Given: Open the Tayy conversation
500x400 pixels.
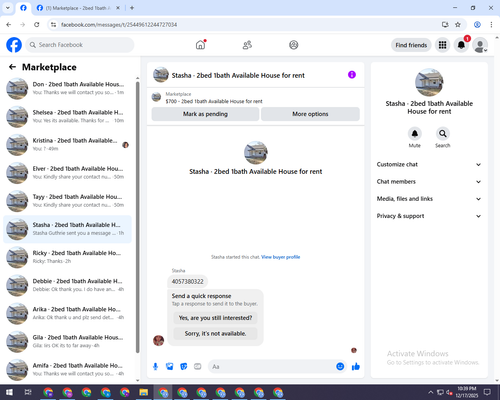Looking at the screenshot, I should coord(68,201).
